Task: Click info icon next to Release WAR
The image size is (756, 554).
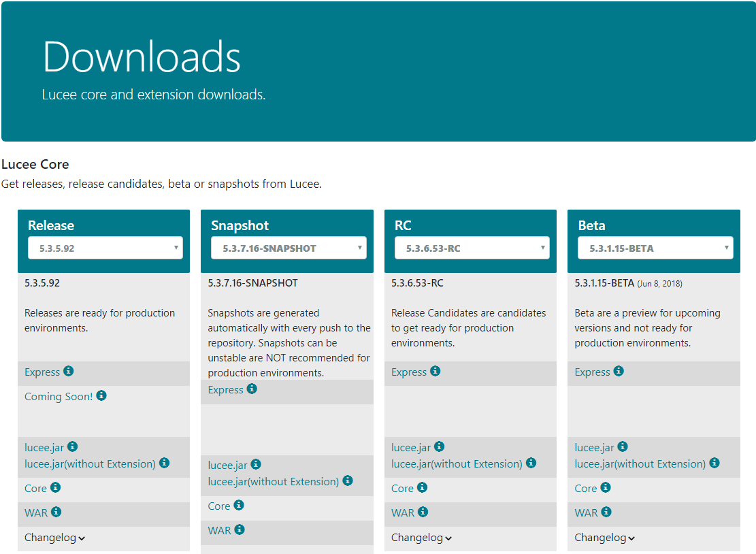Action: (x=56, y=512)
